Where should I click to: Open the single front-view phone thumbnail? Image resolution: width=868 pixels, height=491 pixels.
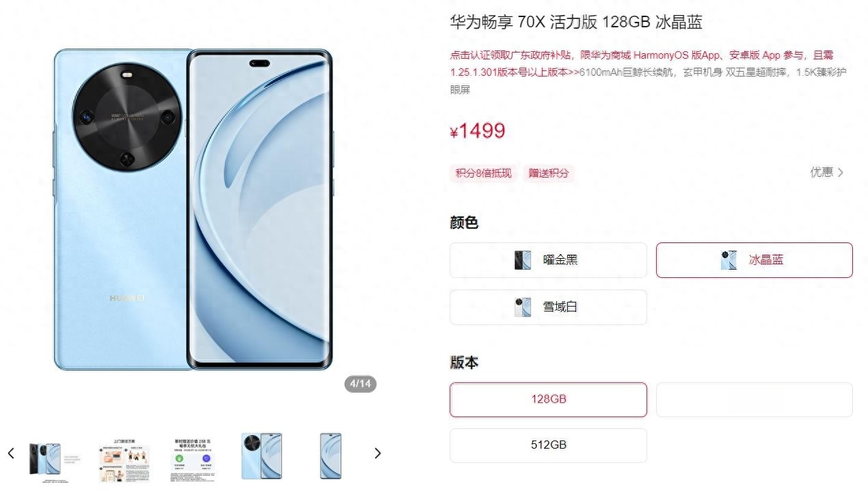[331, 455]
